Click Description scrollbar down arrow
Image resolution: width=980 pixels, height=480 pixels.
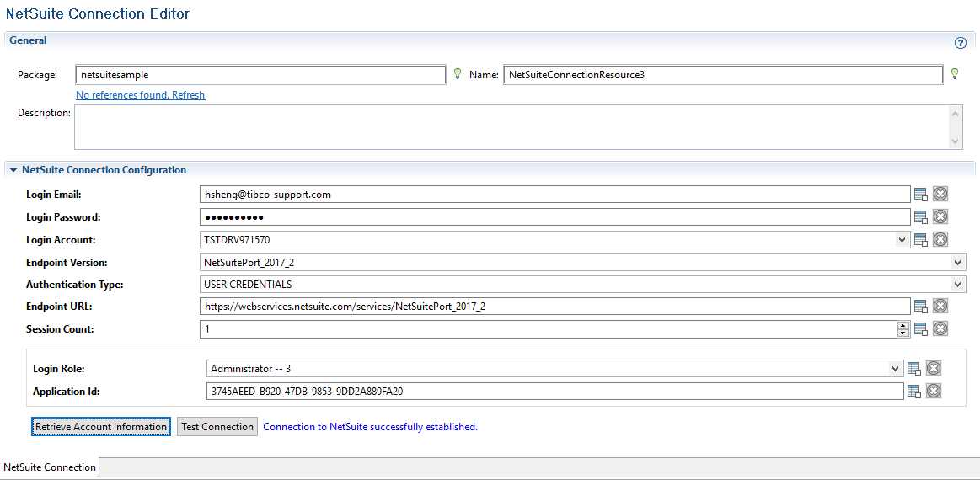[956, 141]
